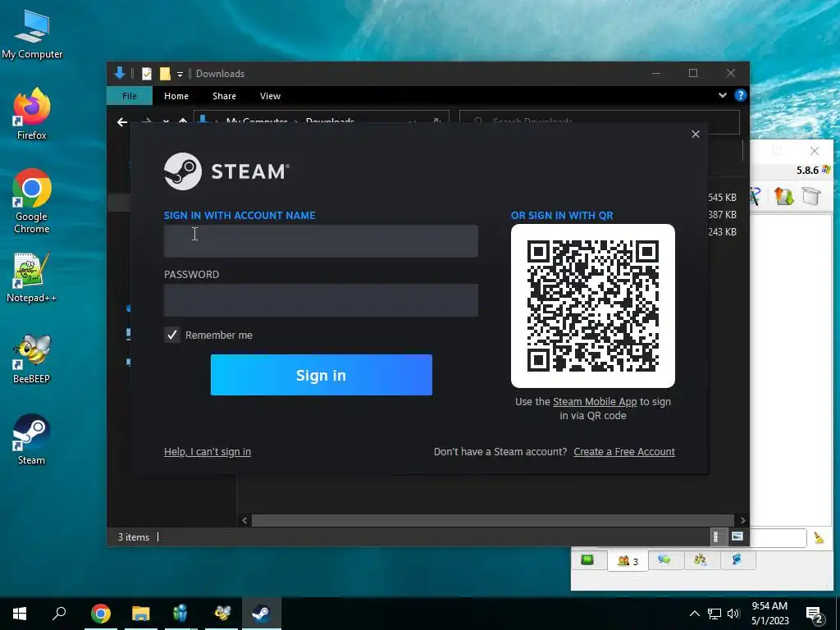
Task: Click the 3 items status bar text
Action: click(x=134, y=536)
